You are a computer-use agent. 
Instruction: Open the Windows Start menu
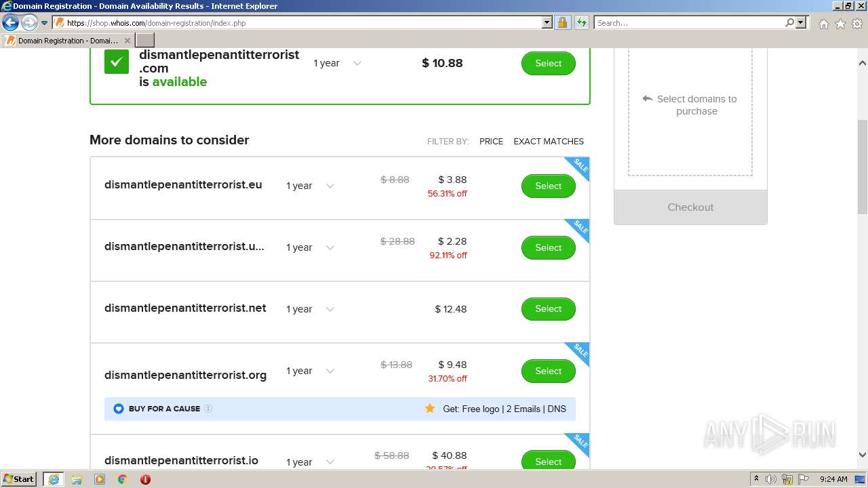coord(19,479)
